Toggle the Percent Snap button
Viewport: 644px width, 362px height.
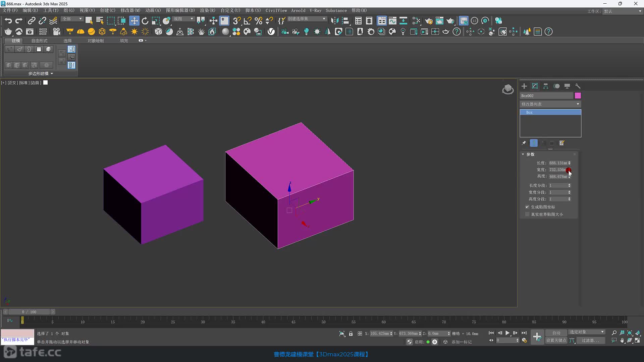click(x=258, y=21)
